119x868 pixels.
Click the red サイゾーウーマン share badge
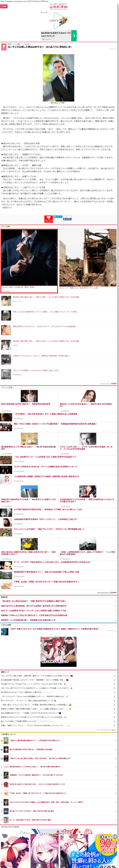pos(49,219)
